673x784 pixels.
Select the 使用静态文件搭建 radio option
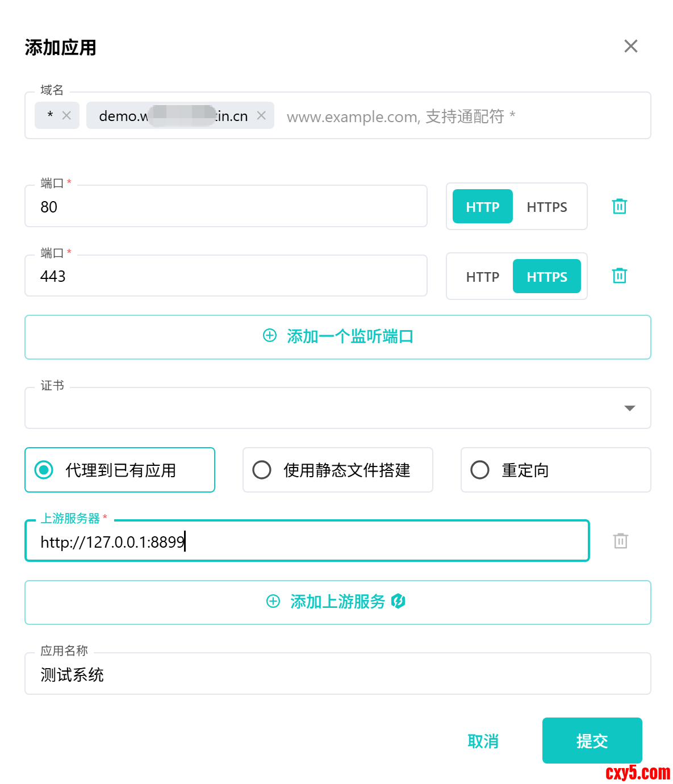[262, 470]
